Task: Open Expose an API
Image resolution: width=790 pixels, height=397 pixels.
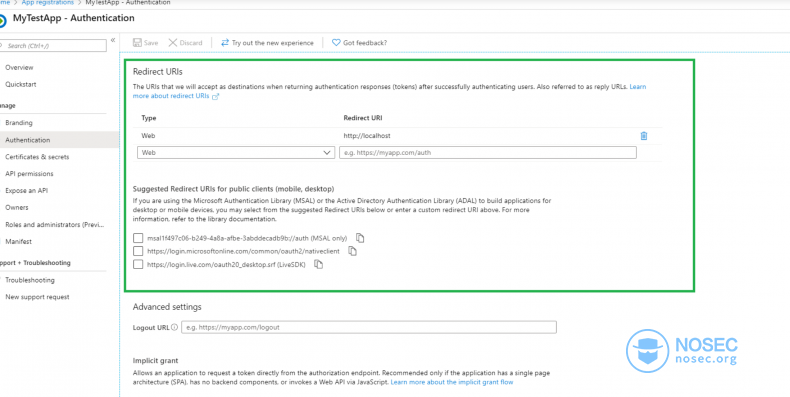Action: 27,190
